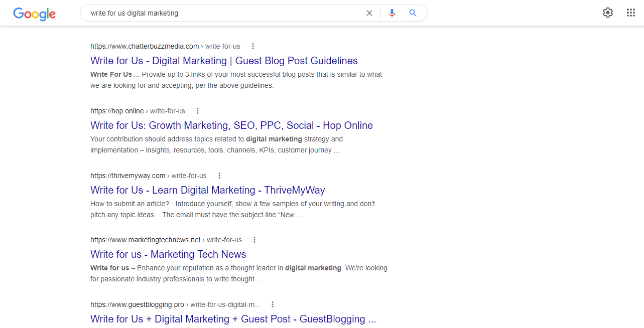Click the thrivemyway.com URL breadcrumb

(148, 176)
